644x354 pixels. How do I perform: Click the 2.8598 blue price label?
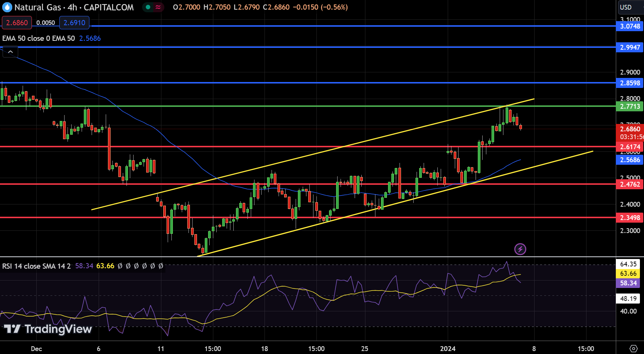click(630, 83)
